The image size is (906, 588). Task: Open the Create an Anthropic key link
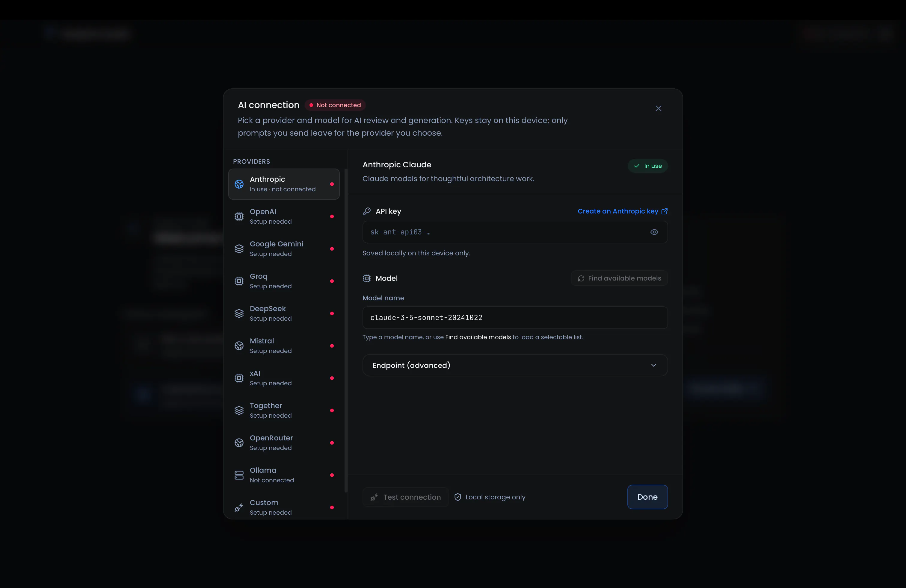coord(622,211)
